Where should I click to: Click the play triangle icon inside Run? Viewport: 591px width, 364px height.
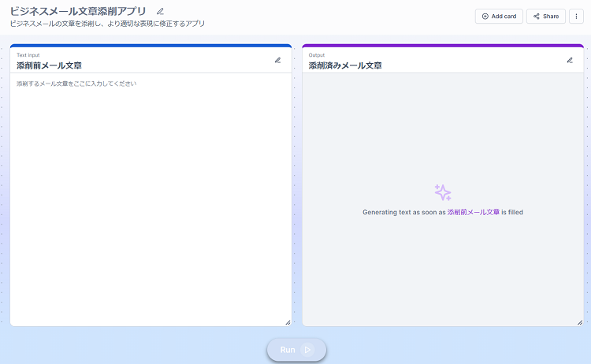(307, 350)
